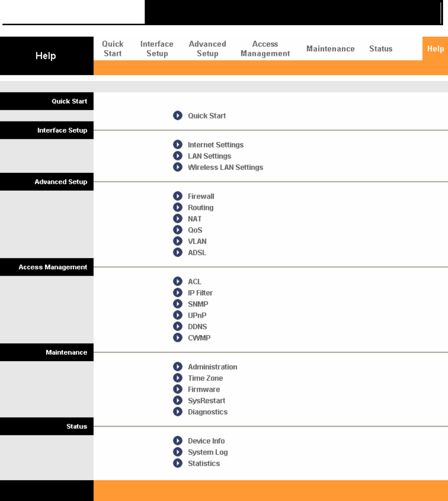Click the arrow icon next to NAT
This screenshot has height=501, width=448.
coord(177,218)
